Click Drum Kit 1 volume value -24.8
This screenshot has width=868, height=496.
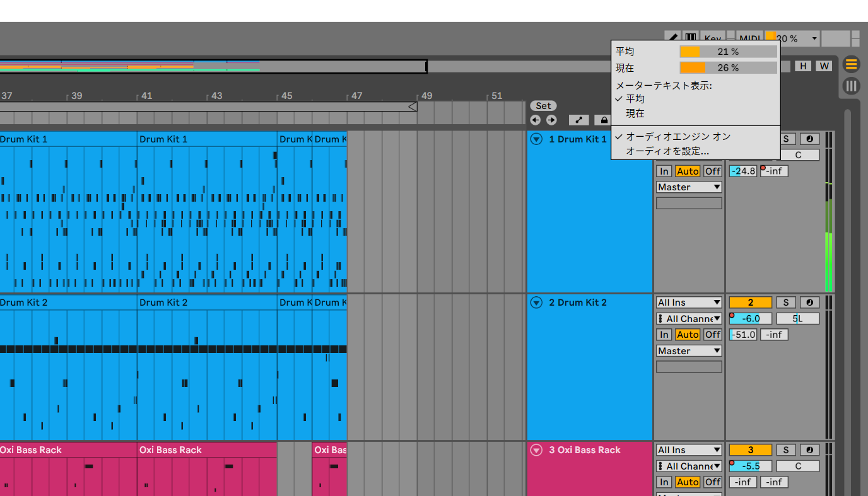click(x=743, y=171)
